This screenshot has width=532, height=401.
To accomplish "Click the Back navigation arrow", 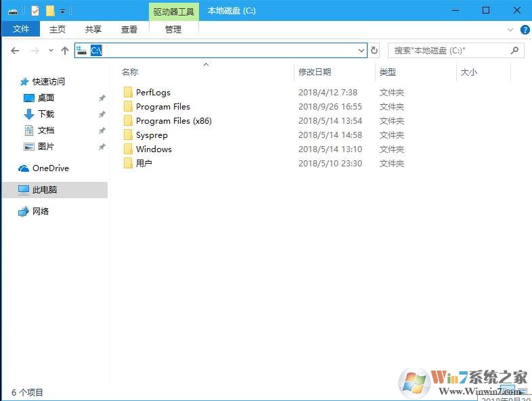I will point(16,51).
